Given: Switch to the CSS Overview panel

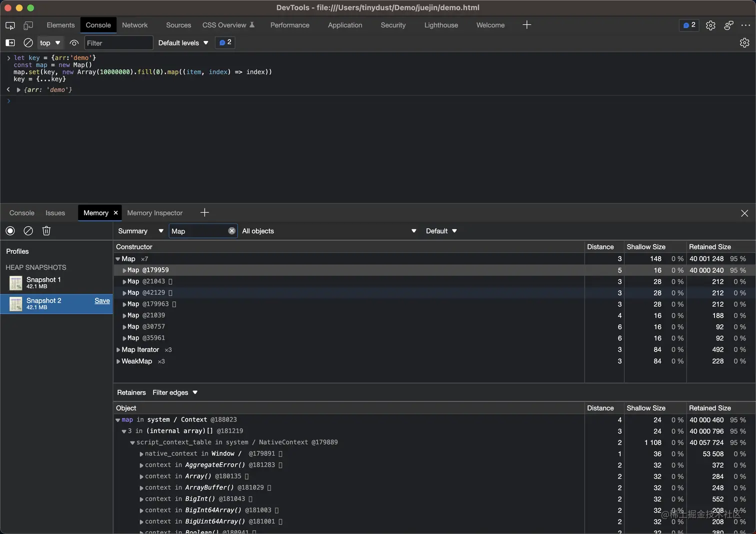Looking at the screenshot, I should 228,25.
